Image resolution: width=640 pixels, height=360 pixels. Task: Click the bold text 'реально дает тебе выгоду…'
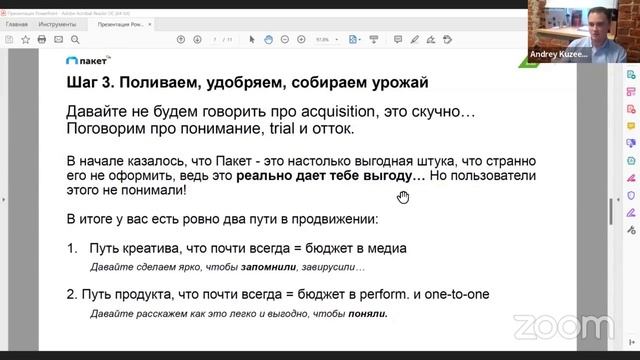click(331, 176)
